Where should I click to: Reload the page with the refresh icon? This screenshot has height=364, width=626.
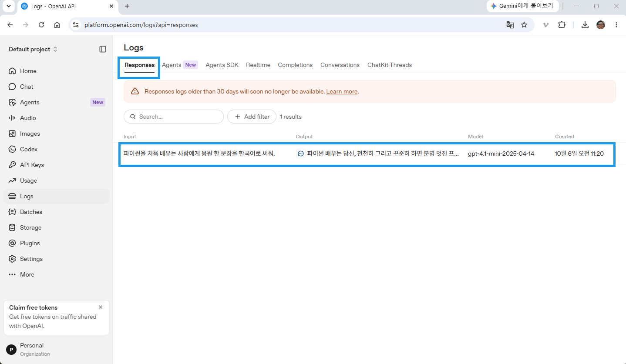(41, 25)
